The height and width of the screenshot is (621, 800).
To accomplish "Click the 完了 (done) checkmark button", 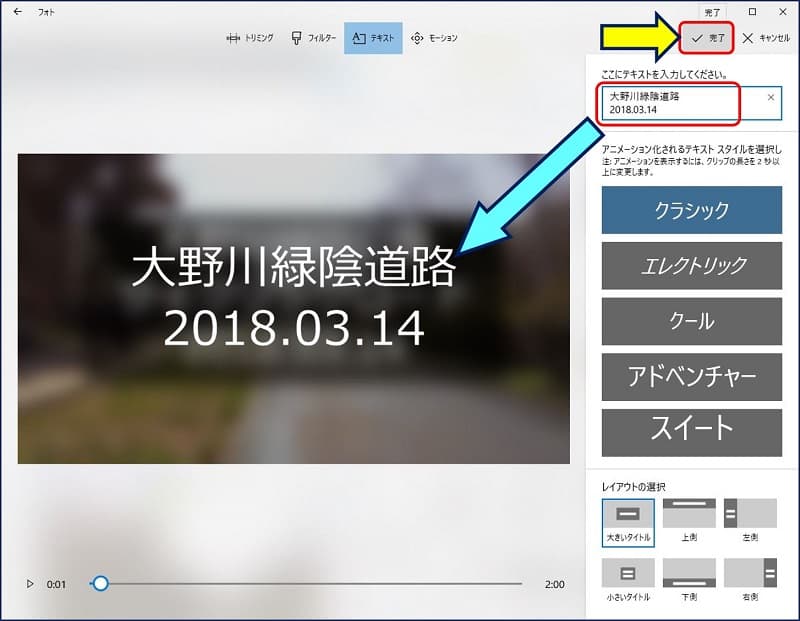I will click(x=708, y=38).
